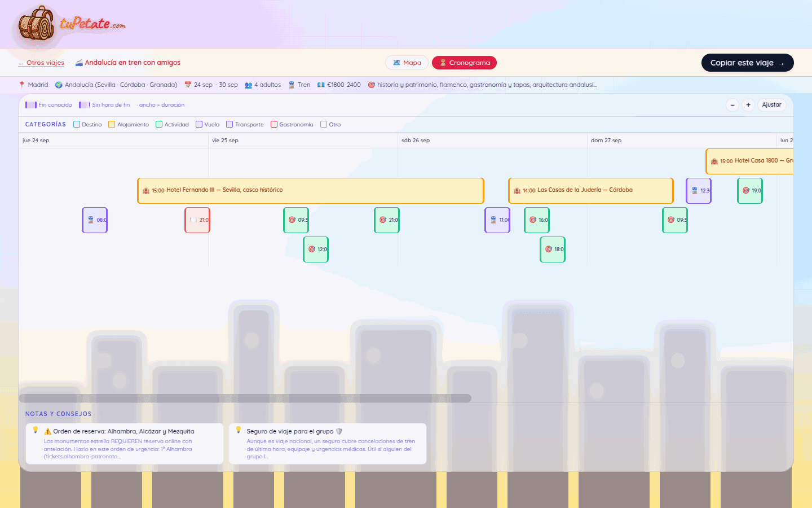Zoom in timeline with plus button
The height and width of the screenshot is (508, 812).
tap(748, 105)
